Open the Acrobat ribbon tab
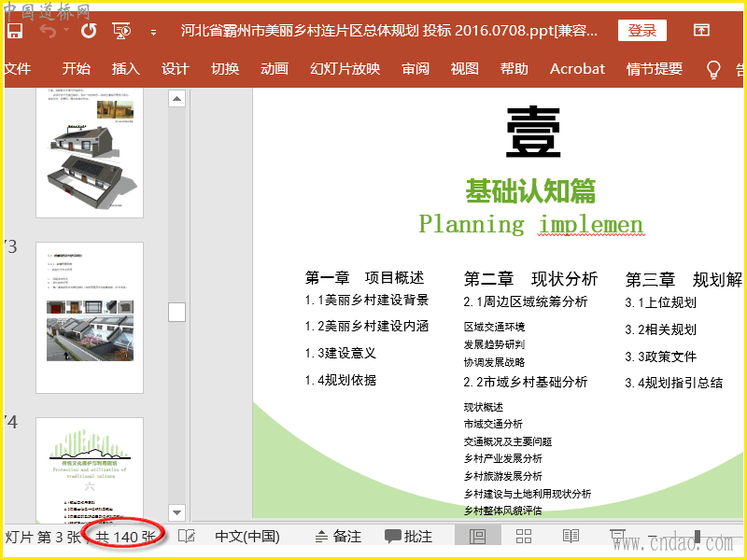This screenshot has width=747, height=560. 577,69
